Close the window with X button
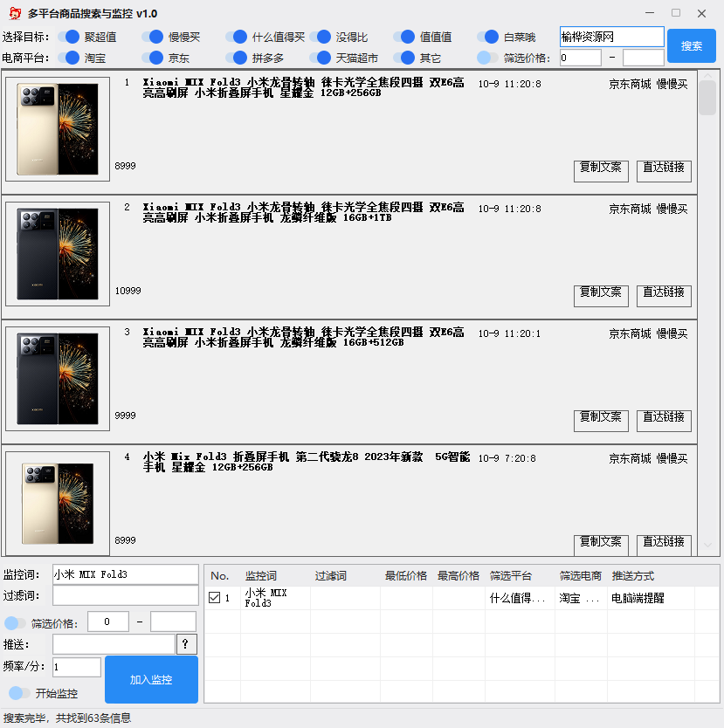This screenshot has width=724, height=728. coord(701,13)
